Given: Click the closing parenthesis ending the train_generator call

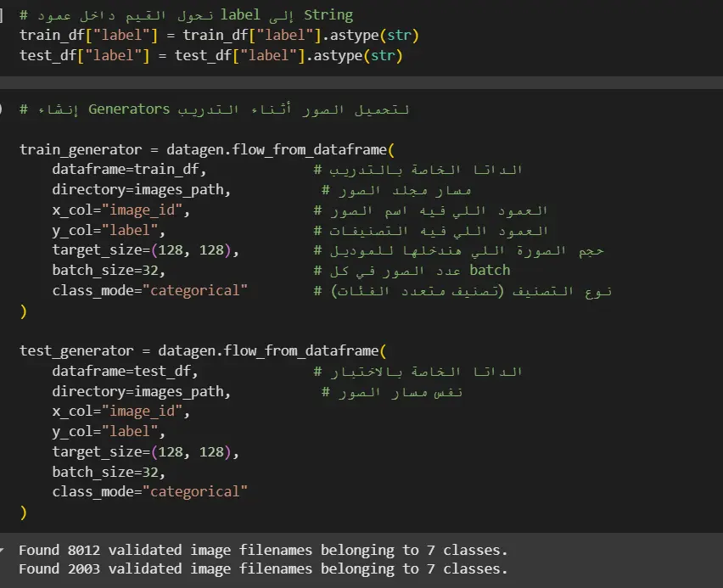Looking at the screenshot, I should [x=24, y=311].
